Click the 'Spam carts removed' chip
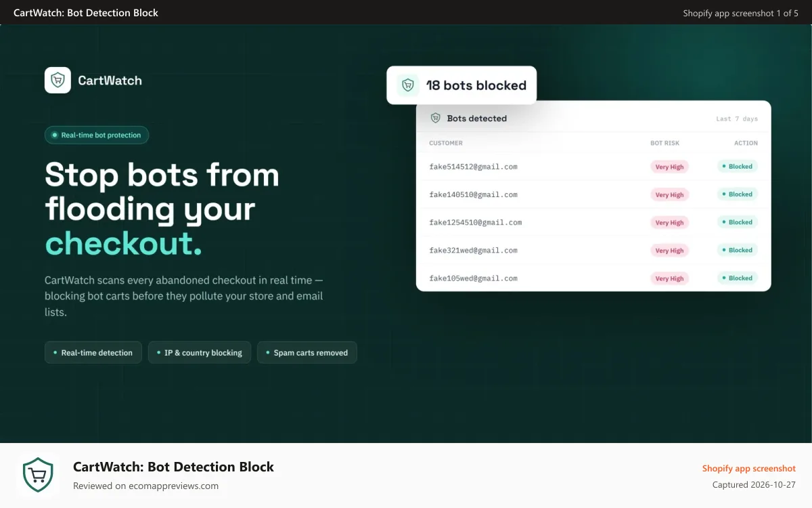Screen dimensions: 812x508 [307, 353]
